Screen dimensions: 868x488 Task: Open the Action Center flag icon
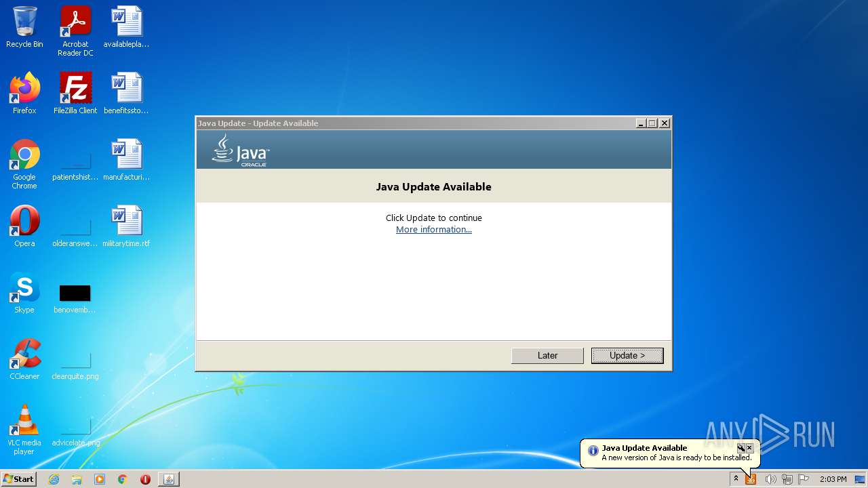click(804, 479)
